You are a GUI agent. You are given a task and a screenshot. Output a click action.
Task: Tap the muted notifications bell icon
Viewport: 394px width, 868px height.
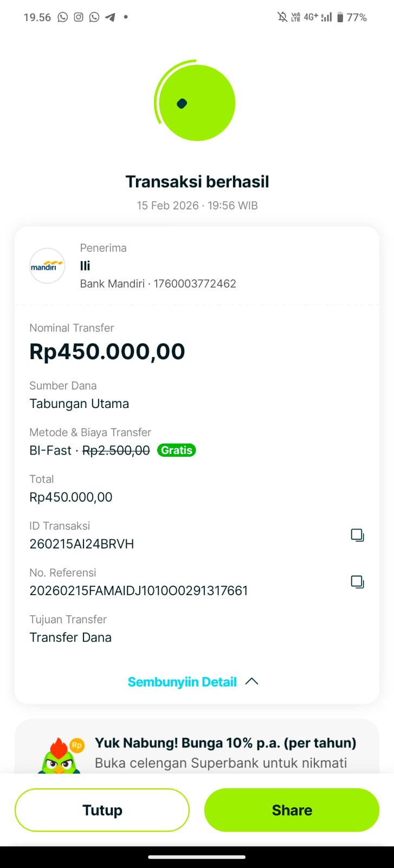(282, 17)
